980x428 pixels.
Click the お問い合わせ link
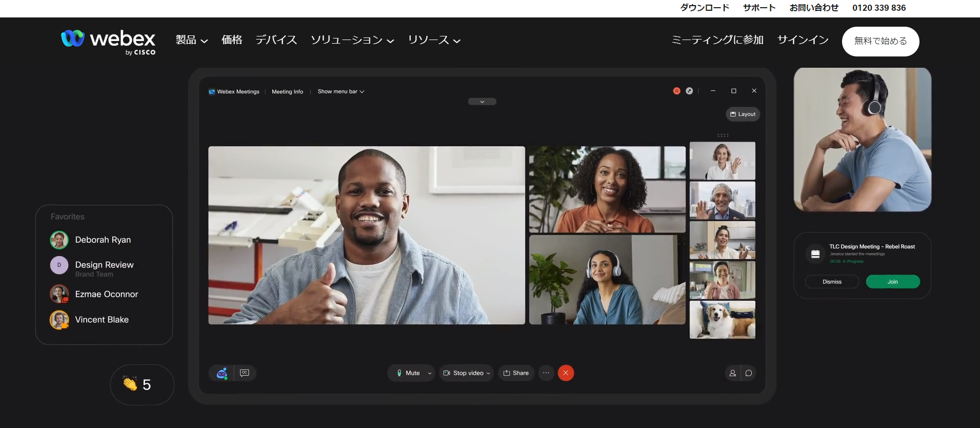(x=814, y=8)
